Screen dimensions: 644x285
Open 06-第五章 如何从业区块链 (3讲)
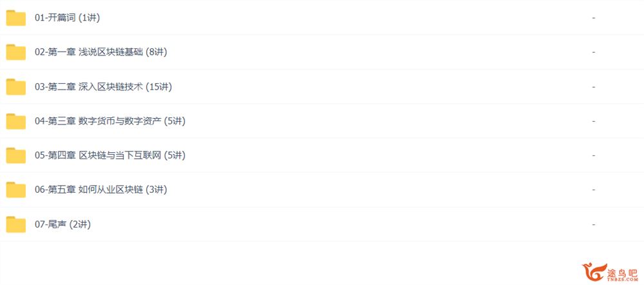(101, 190)
